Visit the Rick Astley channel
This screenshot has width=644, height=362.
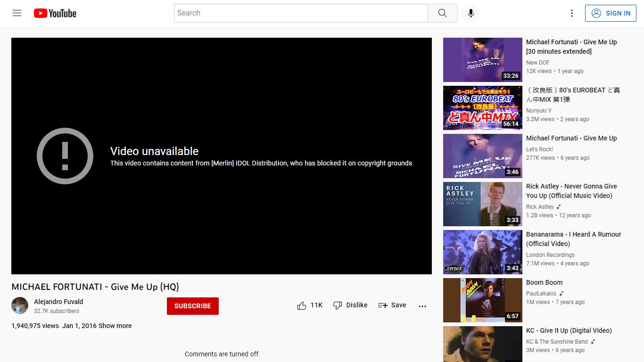(x=540, y=207)
